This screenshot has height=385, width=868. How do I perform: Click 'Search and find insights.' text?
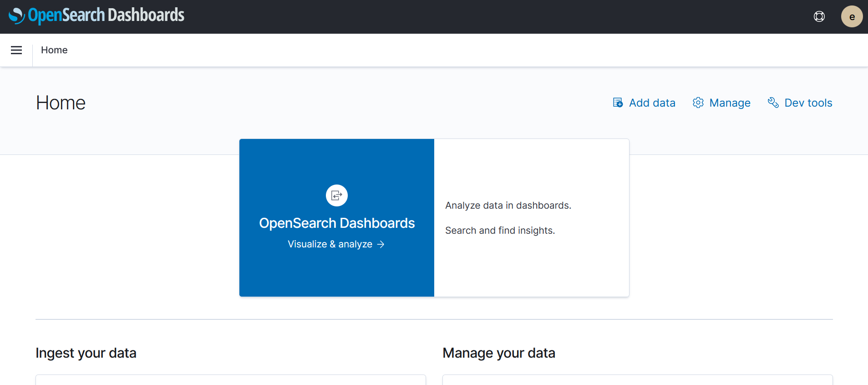click(x=500, y=231)
